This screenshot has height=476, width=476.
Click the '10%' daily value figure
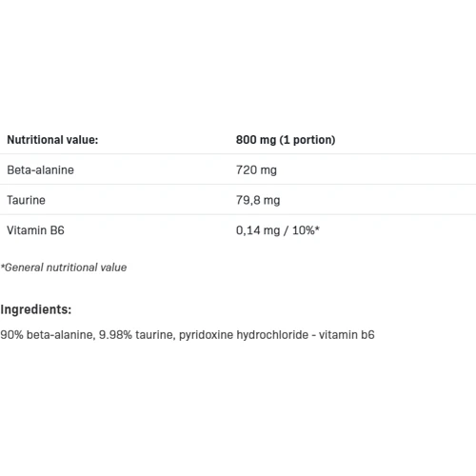[304, 230]
